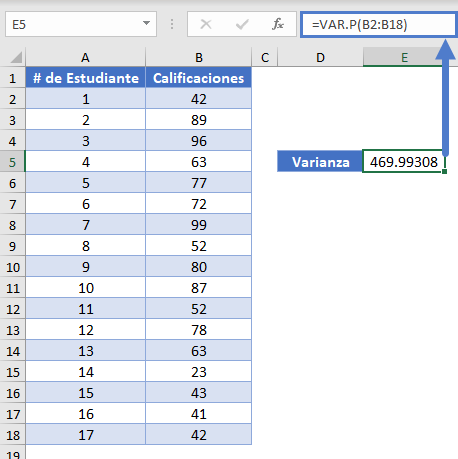Open the Name Box dropdown arrow

pos(146,24)
